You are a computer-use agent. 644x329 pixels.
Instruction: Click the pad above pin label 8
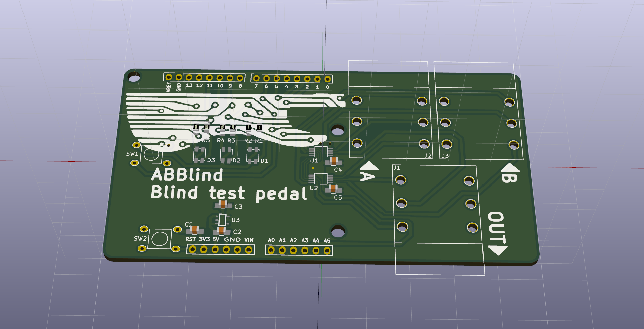(x=240, y=78)
